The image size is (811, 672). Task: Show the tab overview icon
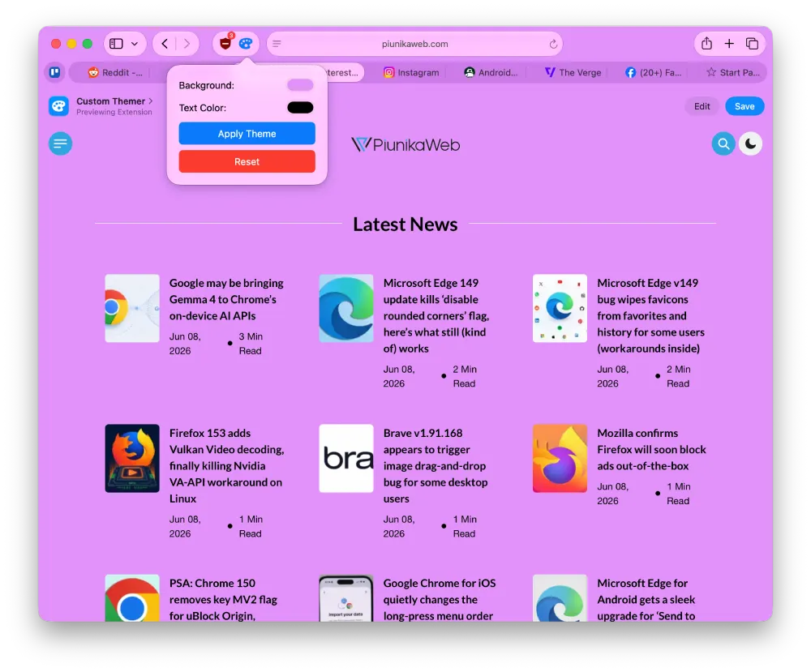[752, 44]
